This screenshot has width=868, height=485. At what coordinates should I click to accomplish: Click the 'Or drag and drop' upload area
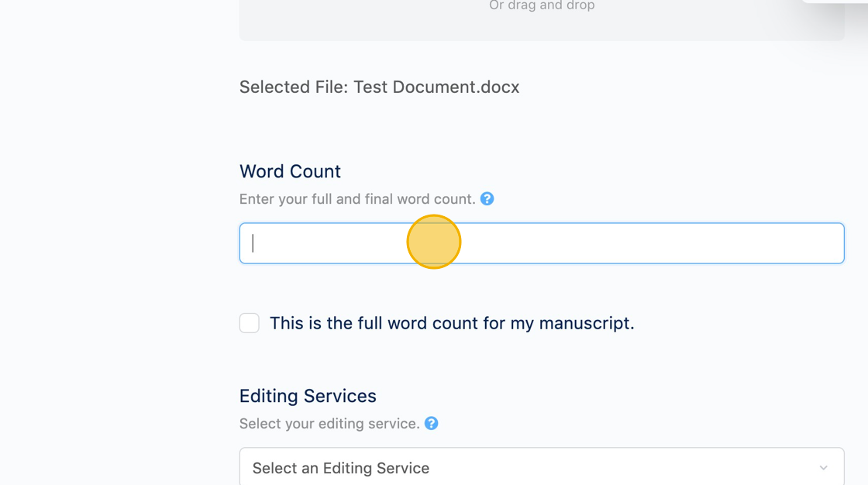point(542,6)
